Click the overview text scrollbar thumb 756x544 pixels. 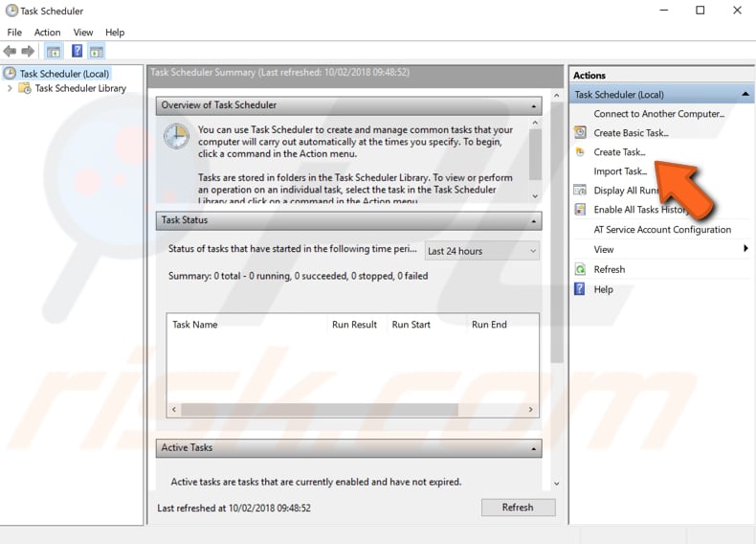(x=535, y=154)
